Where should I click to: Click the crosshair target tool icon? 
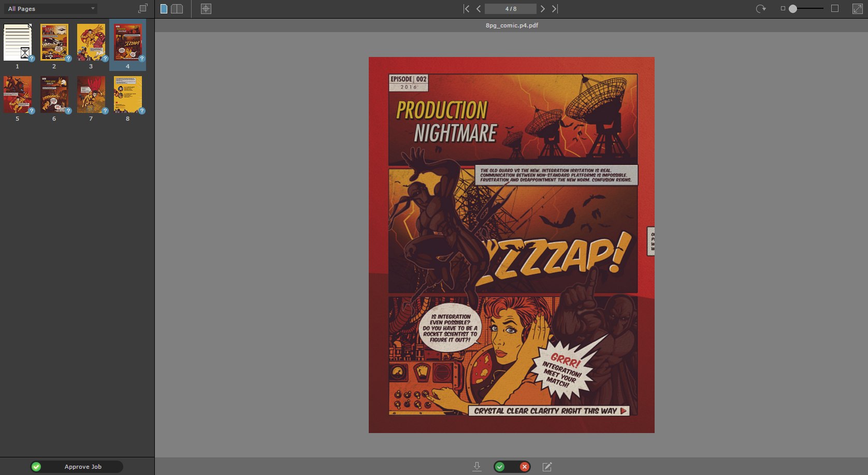click(206, 9)
